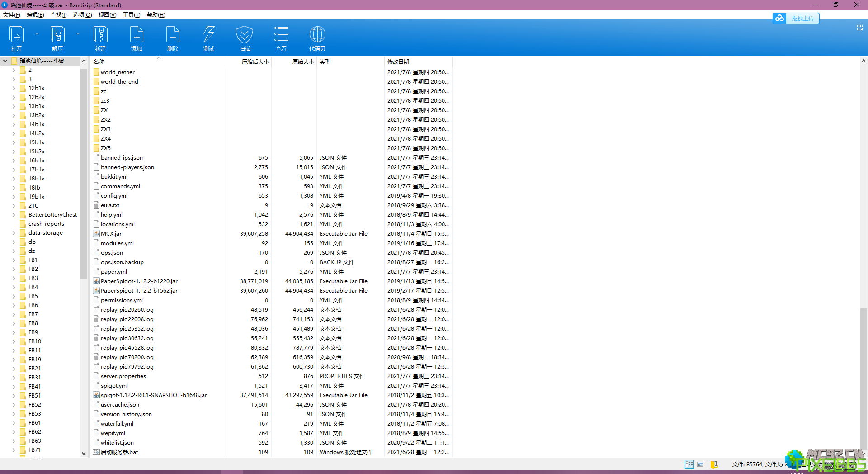This screenshot has height=474, width=868.
Task: Click the 查看 (View) list icon
Action: (281, 34)
